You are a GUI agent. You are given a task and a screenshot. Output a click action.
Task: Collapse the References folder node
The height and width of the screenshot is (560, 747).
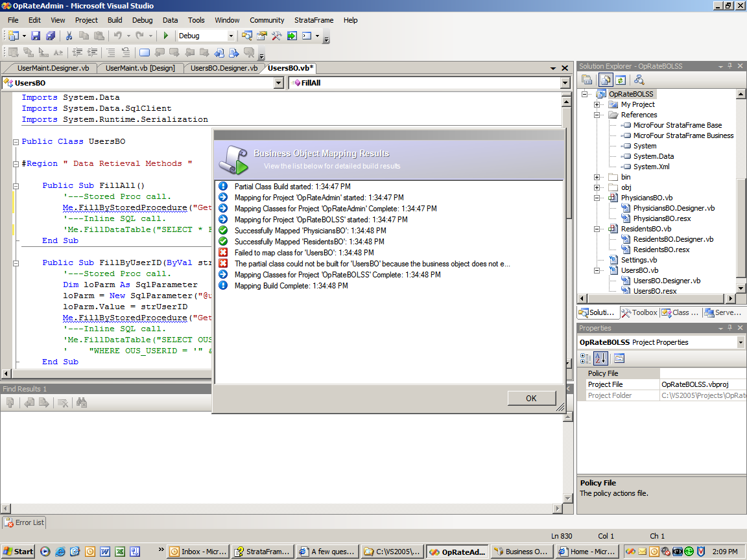[x=597, y=115]
